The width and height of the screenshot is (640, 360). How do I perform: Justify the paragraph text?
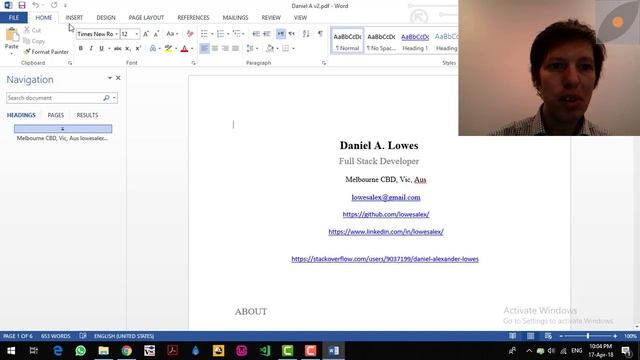tap(236, 49)
